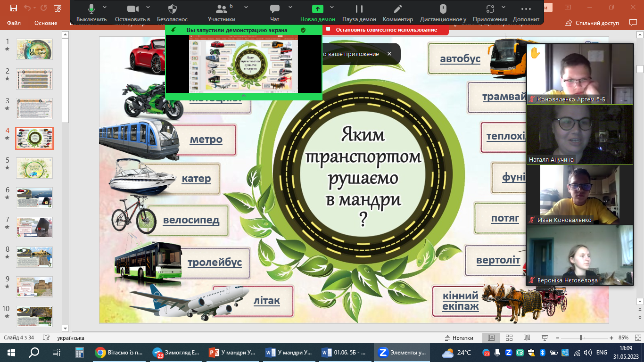The height and width of the screenshot is (362, 644).
Task: Open the Zoom Чат panel
Action: (274, 12)
